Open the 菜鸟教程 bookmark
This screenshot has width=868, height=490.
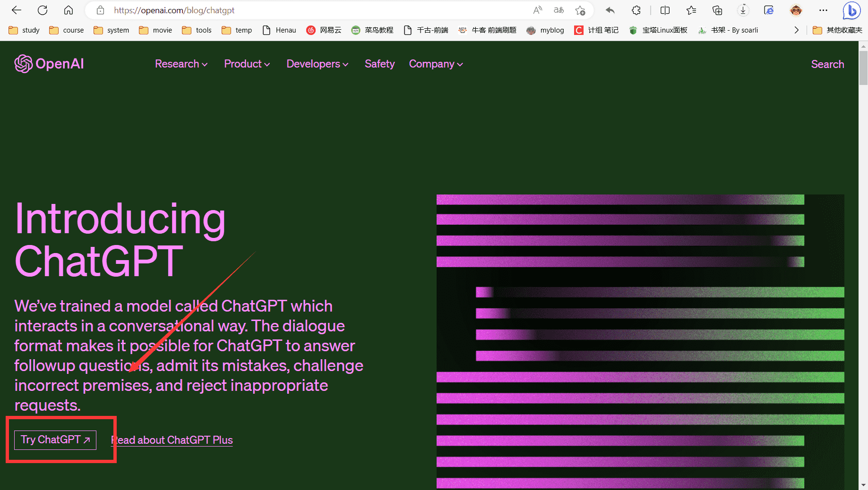372,30
